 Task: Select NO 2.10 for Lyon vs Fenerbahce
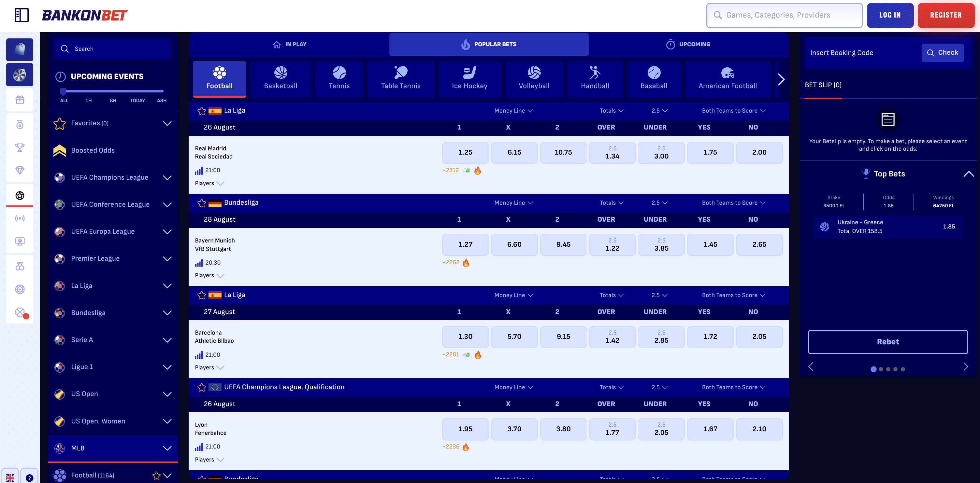(x=759, y=429)
